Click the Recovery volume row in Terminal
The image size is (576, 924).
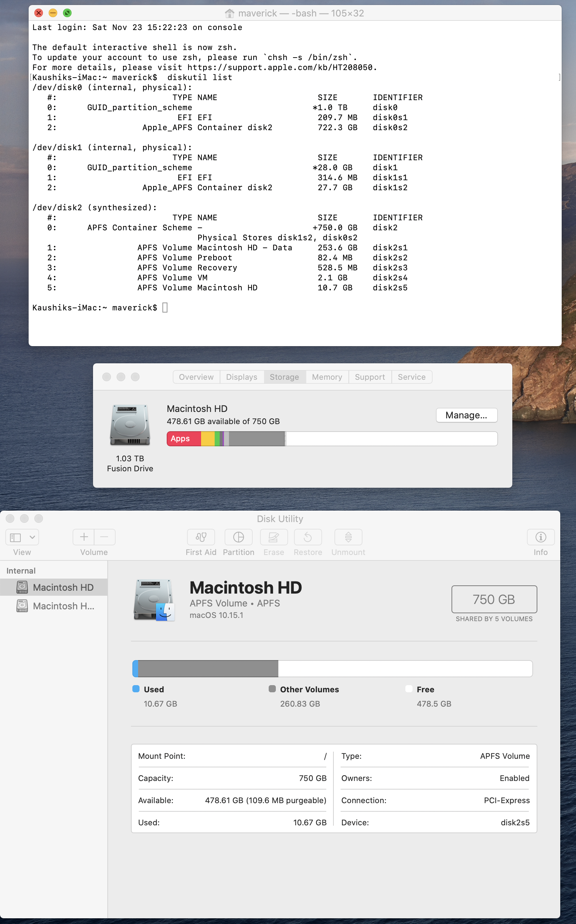pyautogui.click(x=228, y=267)
